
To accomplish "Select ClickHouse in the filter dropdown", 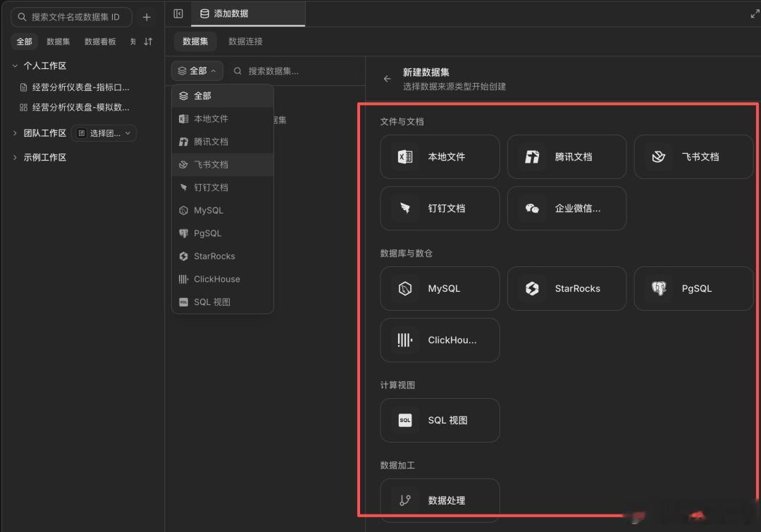I will point(223,279).
